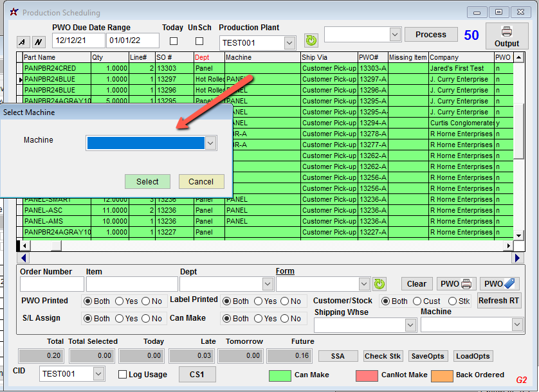This screenshot has height=392, width=539.
Task: Click the Dept column header
Action: 202,57
